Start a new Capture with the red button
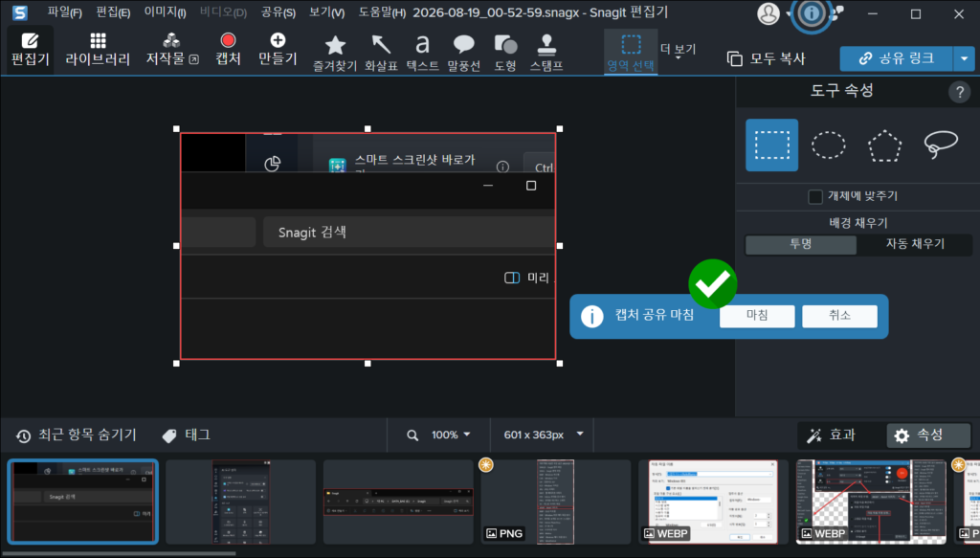 click(x=228, y=50)
